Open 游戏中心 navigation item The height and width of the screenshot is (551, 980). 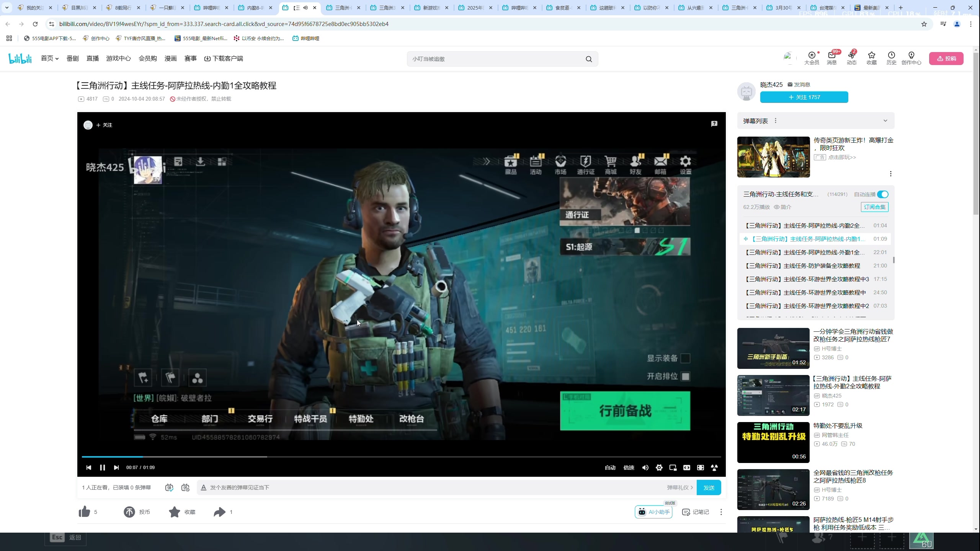click(119, 59)
